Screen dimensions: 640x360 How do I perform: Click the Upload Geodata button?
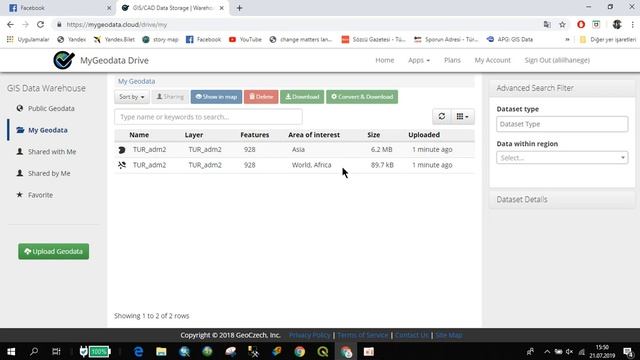[x=53, y=251]
